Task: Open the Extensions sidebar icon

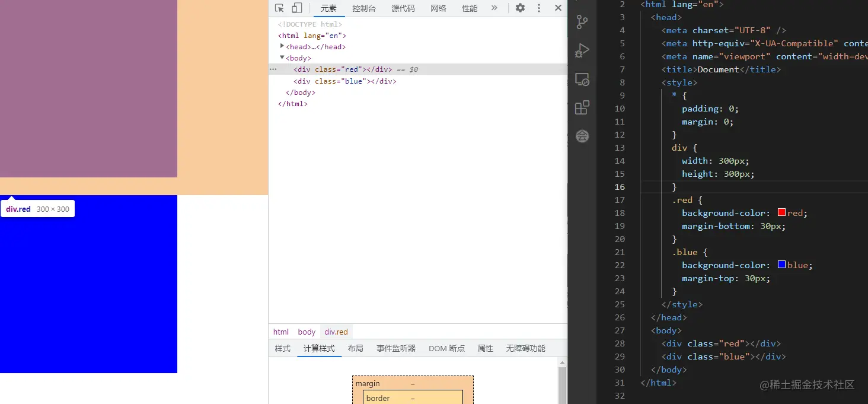Action: point(582,107)
